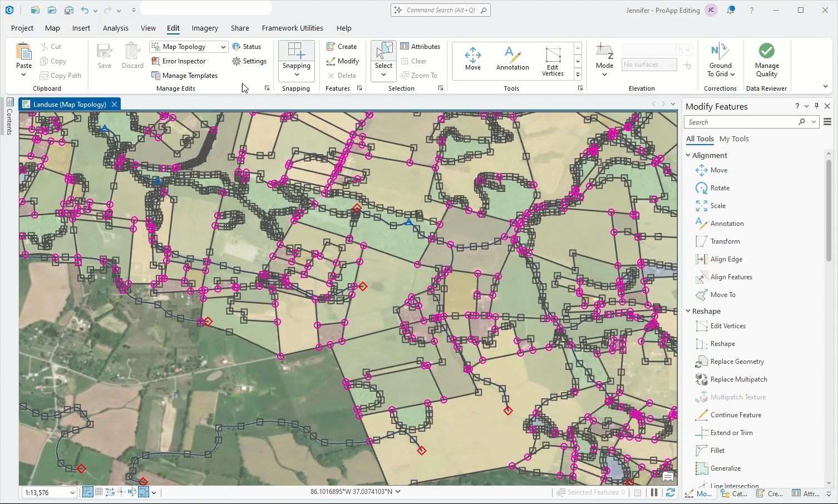Open the Project tab
This screenshot has height=504, width=838.
tap(22, 28)
